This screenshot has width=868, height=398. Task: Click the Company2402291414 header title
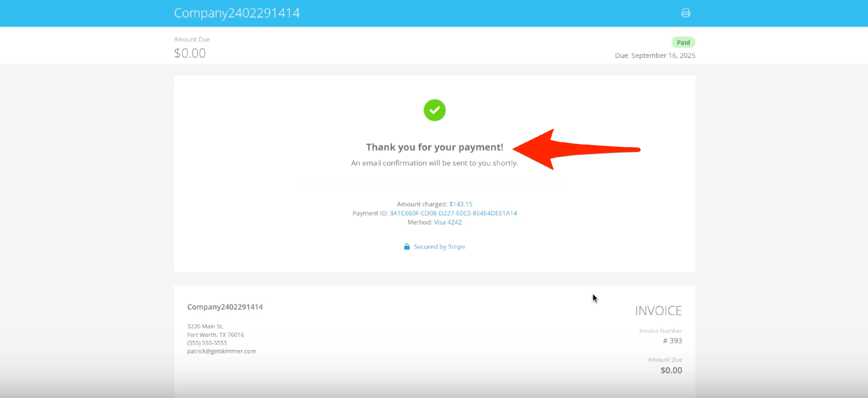[x=237, y=13]
